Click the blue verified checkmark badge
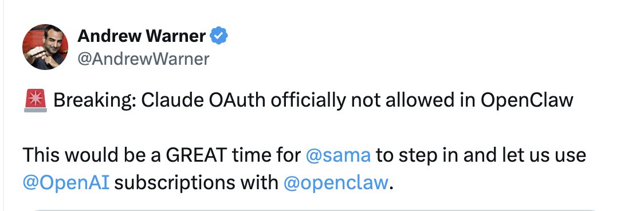The width and height of the screenshot is (644, 211). click(218, 37)
